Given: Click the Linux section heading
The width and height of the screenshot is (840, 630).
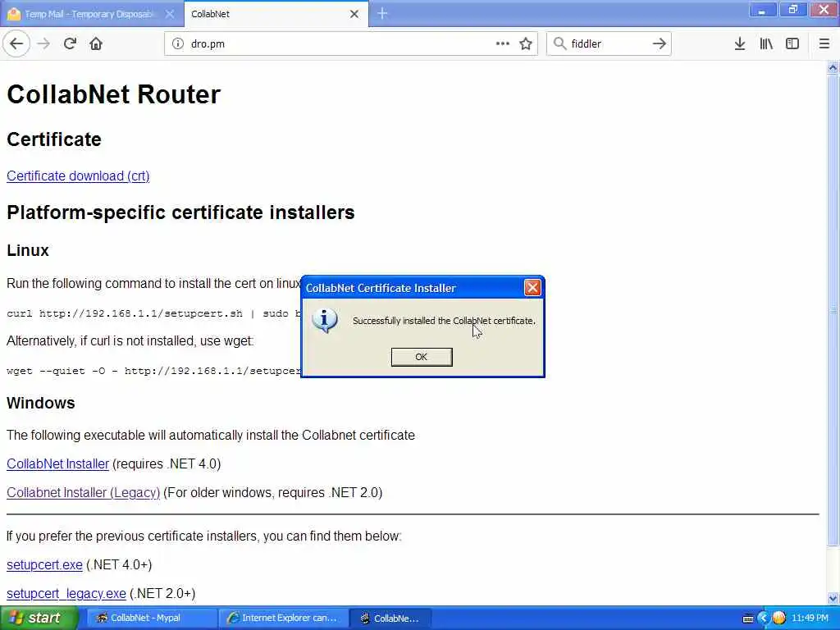Looking at the screenshot, I should tap(28, 250).
